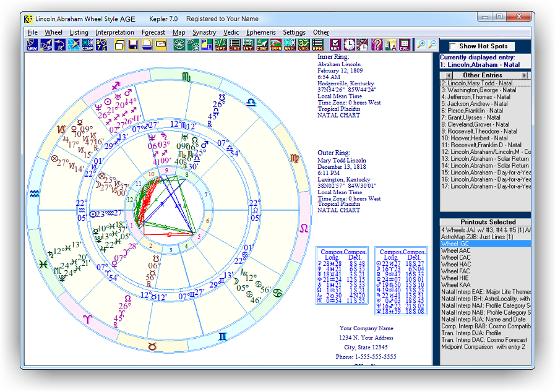Click the zoom out magnifier icon

[x=432, y=45]
